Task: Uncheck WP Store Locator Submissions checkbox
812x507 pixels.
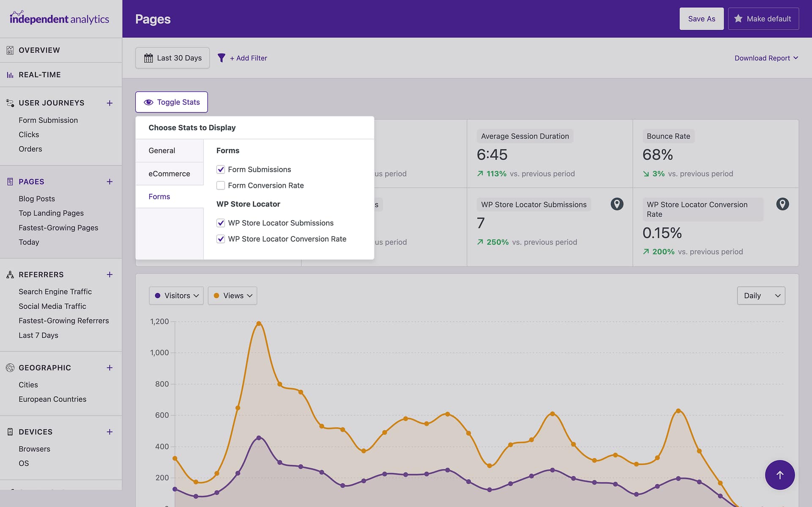Action: (221, 223)
